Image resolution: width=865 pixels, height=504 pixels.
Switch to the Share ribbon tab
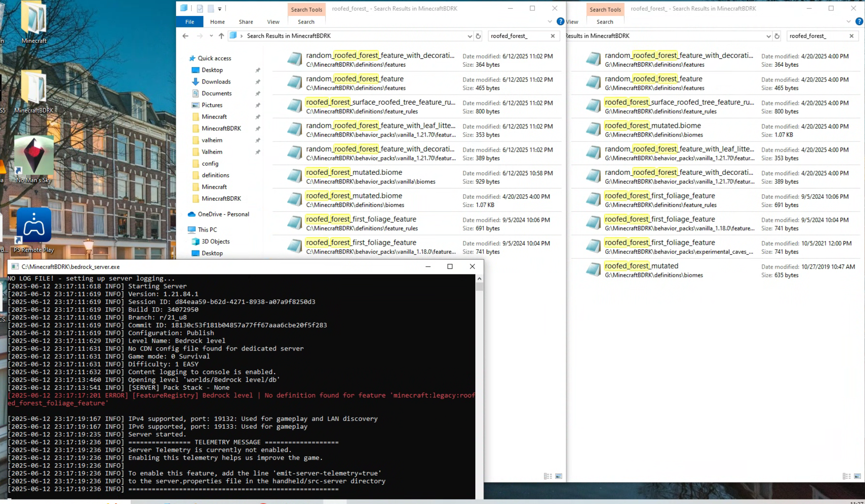tap(246, 22)
